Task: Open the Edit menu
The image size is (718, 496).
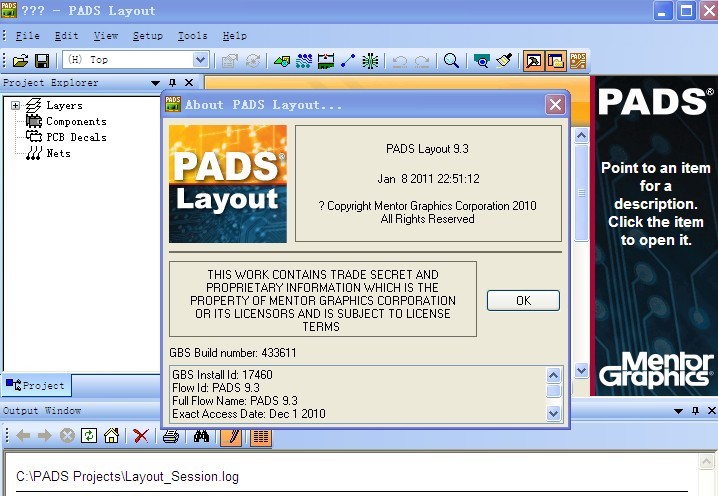Action: point(66,36)
